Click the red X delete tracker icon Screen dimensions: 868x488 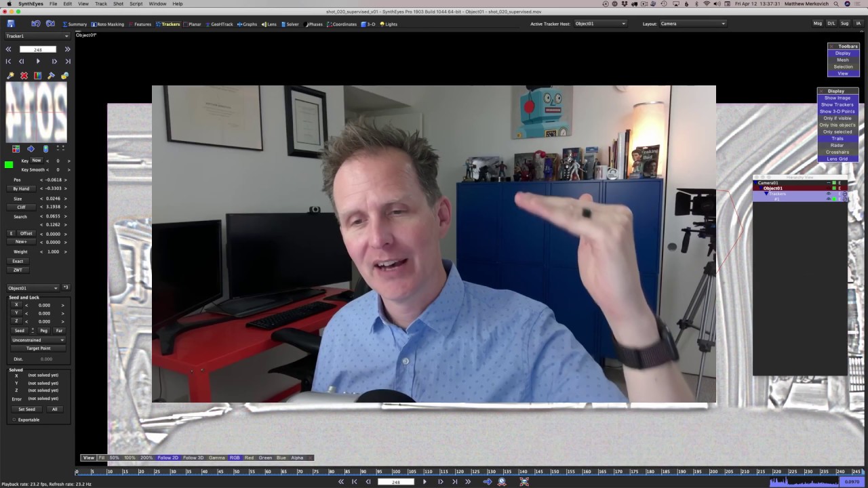pos(24,75)
